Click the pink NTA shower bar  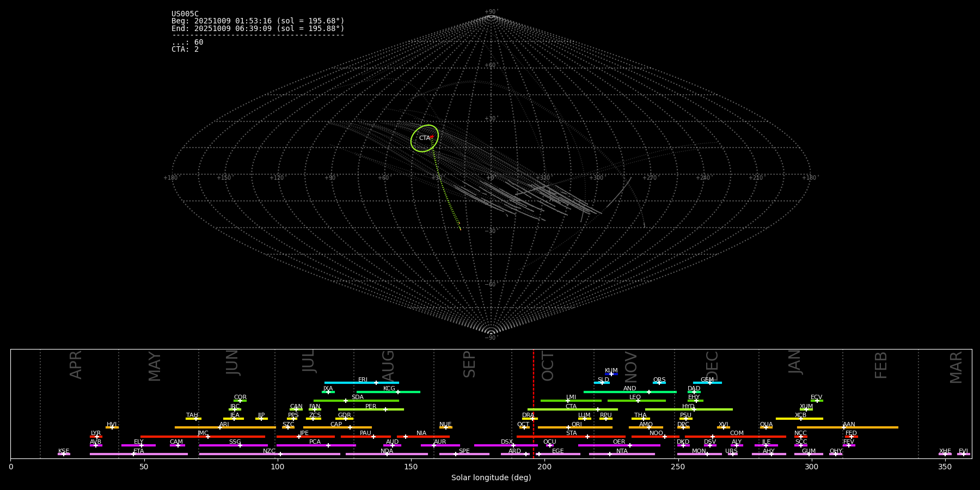point(622,454)
